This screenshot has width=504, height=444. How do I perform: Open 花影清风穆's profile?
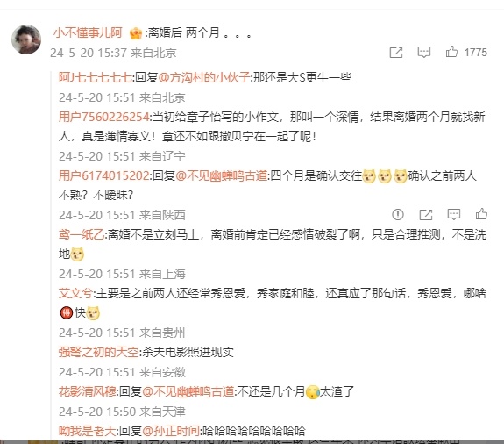pos(87,391)
